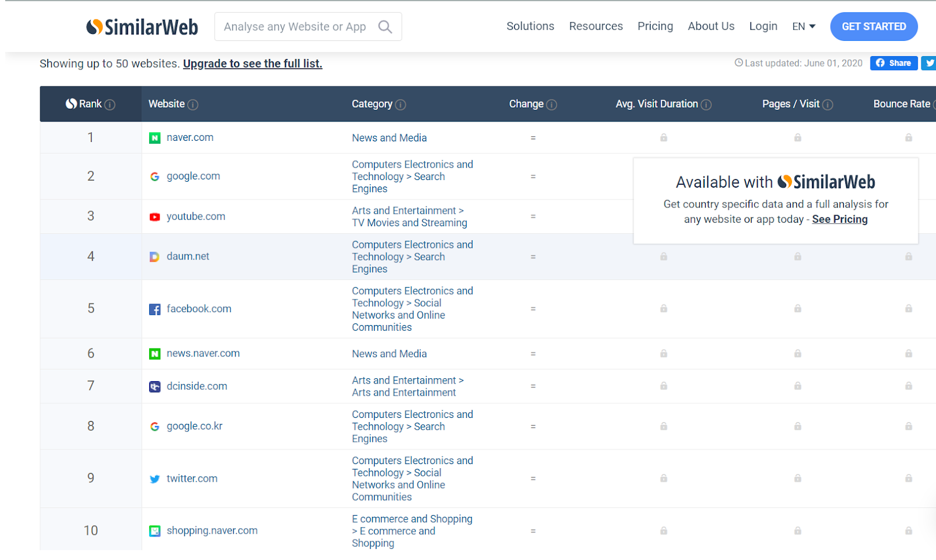Click shopping.naver.com's E commerce category

tap(412, 531)
